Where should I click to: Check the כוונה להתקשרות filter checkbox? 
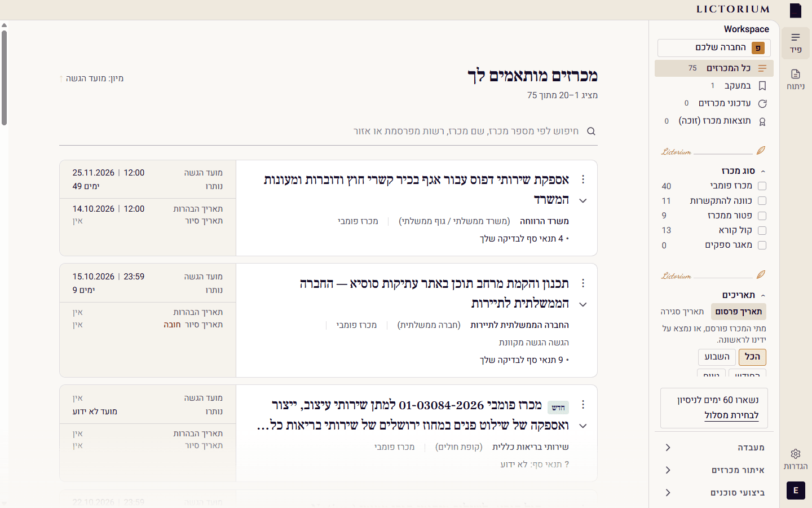tap(762, 200)
